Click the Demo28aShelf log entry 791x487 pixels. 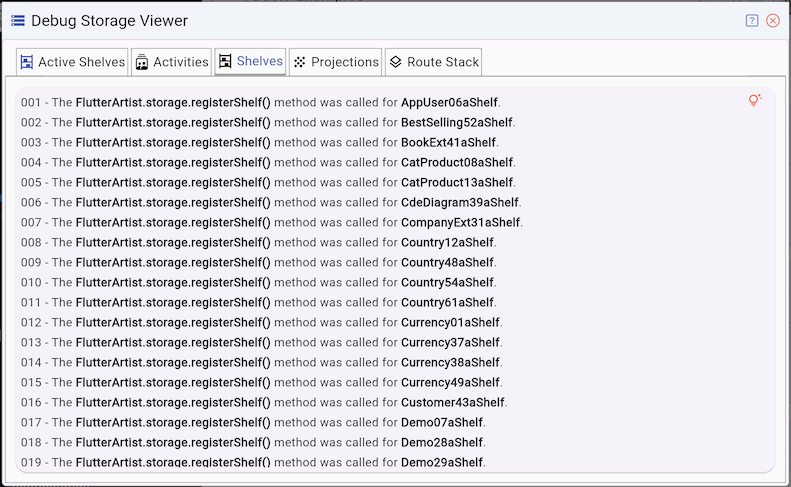pyautogui.click(x=253, y=442)
